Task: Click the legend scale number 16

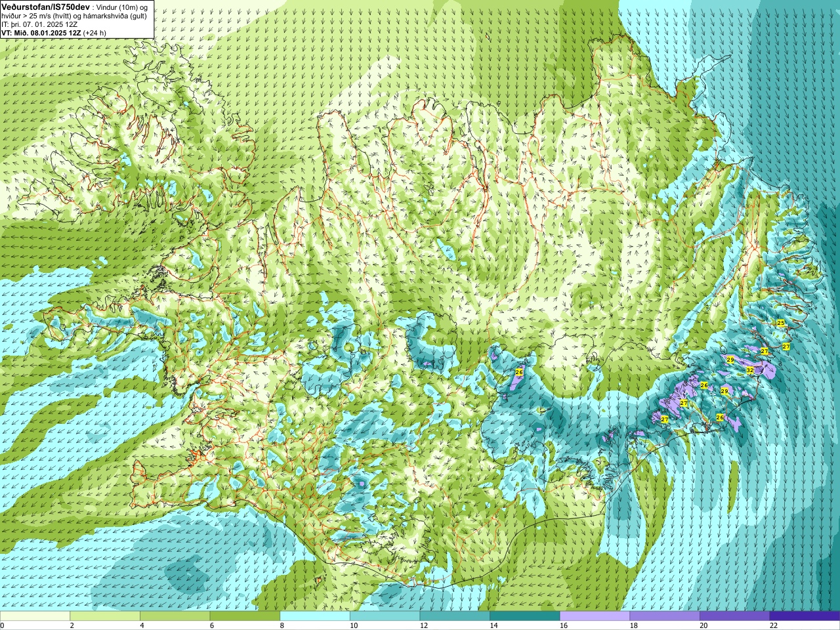Action: pyautogui.click(x=564, y=625)
